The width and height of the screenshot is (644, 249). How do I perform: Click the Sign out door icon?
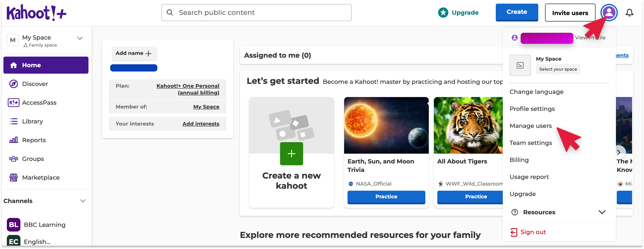[514, 232]
